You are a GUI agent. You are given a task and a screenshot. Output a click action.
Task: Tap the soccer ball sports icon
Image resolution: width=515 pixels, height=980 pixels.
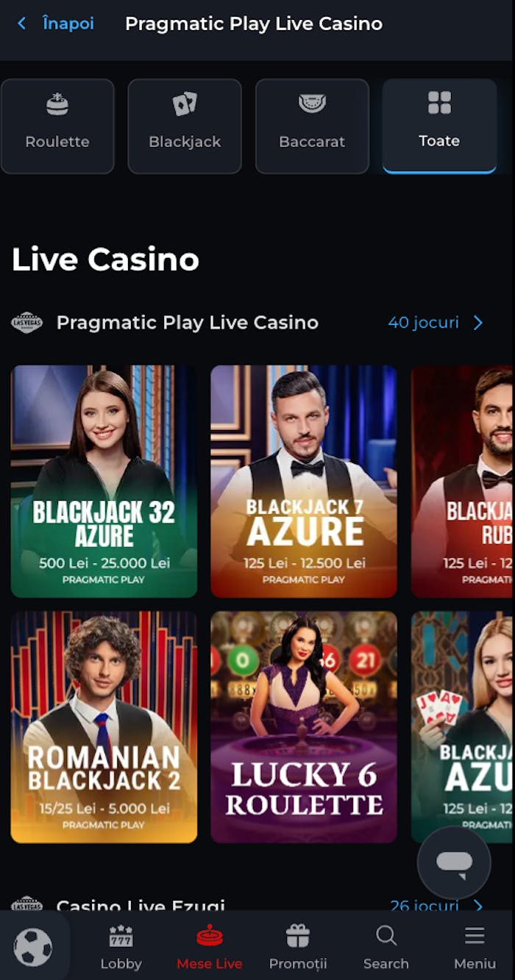coord(33,947)
